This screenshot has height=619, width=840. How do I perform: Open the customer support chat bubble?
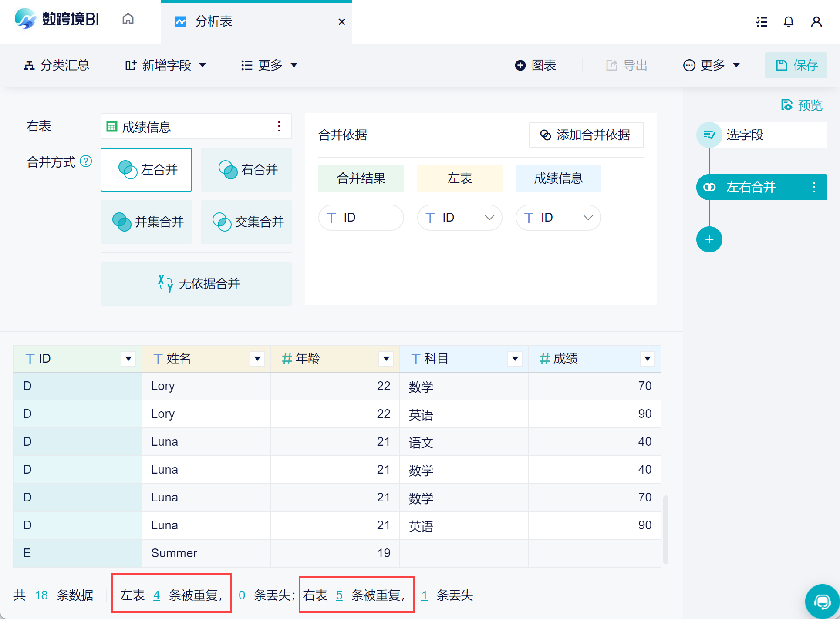coord(822,602)
